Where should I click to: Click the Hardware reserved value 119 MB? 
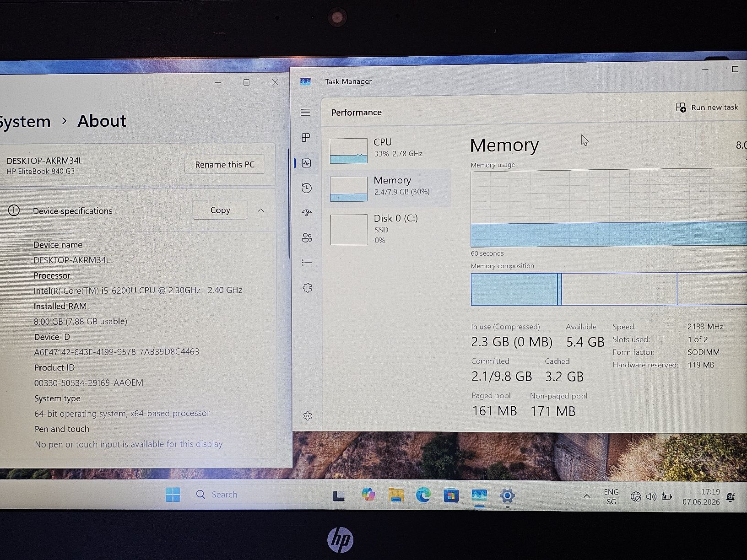(701, 365)
